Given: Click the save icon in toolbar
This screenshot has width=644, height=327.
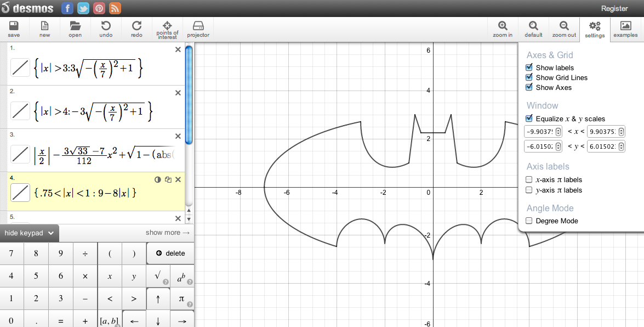Looking at the screenshot, I should coord(14,29).
